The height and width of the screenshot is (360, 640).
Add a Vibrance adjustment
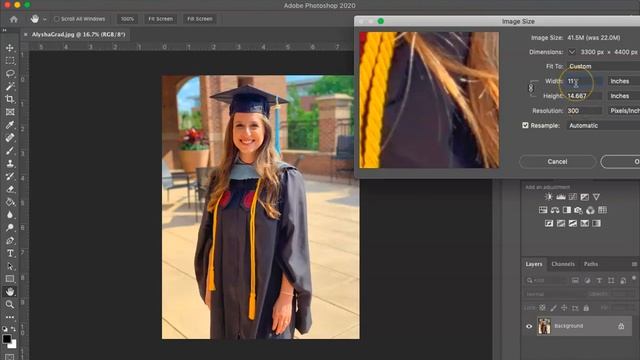point(596,197)
